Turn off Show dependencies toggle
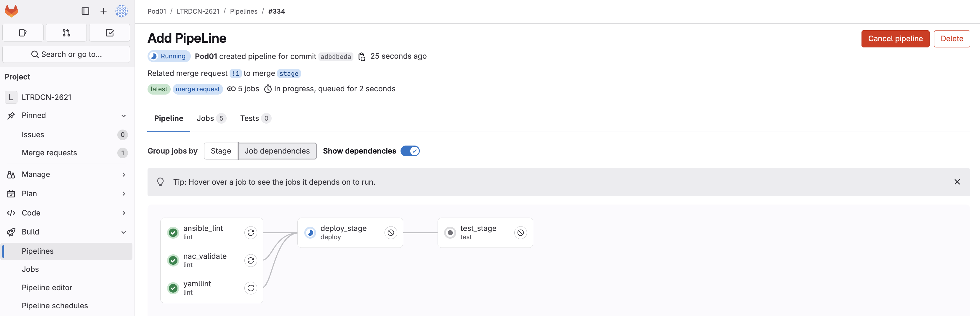 pos(410,151)
